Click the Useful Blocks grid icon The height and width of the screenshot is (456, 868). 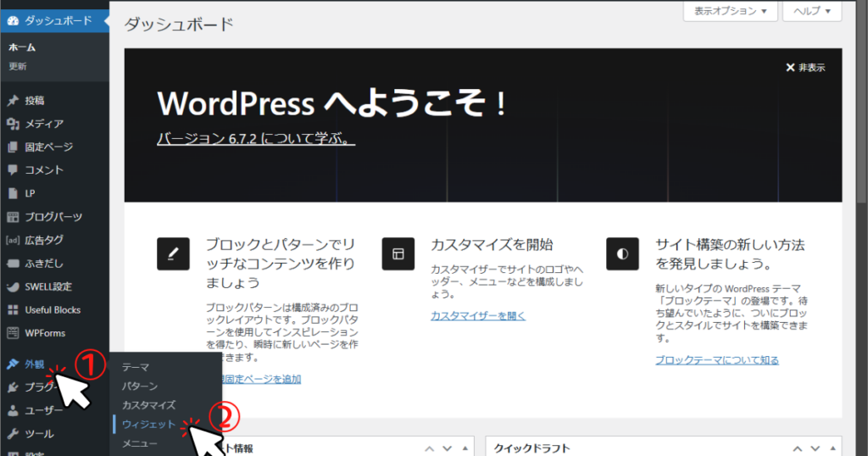pos(13,310)
